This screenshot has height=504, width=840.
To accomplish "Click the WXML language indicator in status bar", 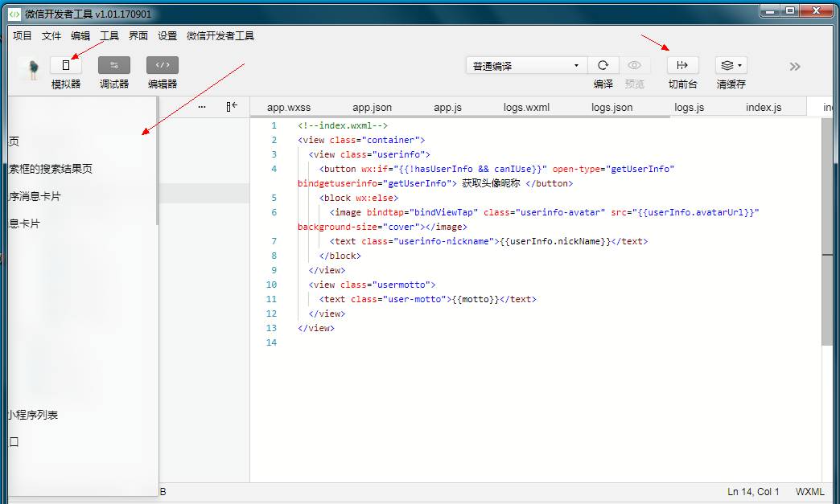I will pyautogui.click(x=809, y=491).
